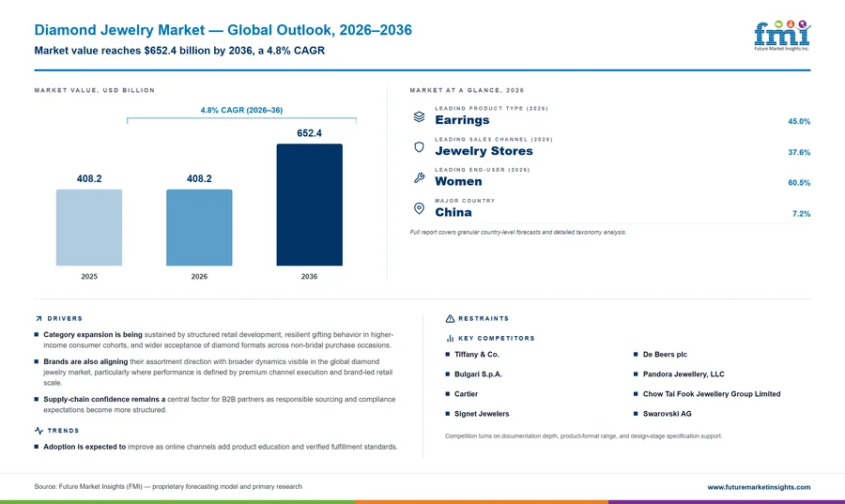Image resolution: width=845 pixels, height=504 pixels.
Task: Click the Pandora Jewellery, LLC competitor entry
Action: 684,374
